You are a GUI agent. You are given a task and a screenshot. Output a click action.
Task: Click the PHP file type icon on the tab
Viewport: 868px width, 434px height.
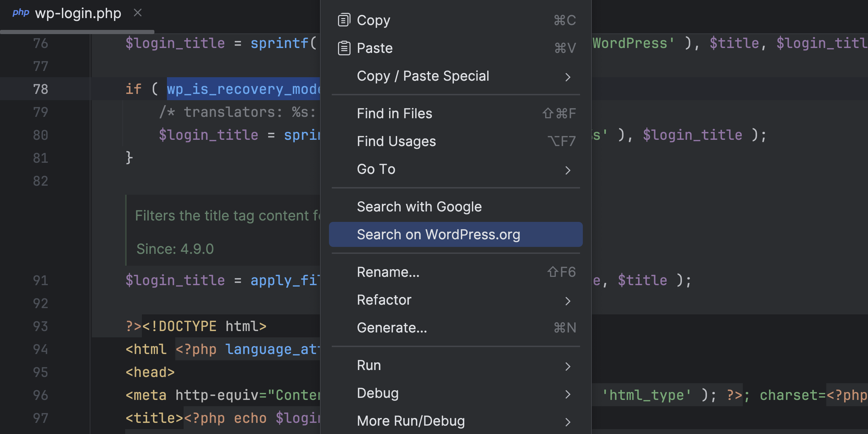click(21, 13)
